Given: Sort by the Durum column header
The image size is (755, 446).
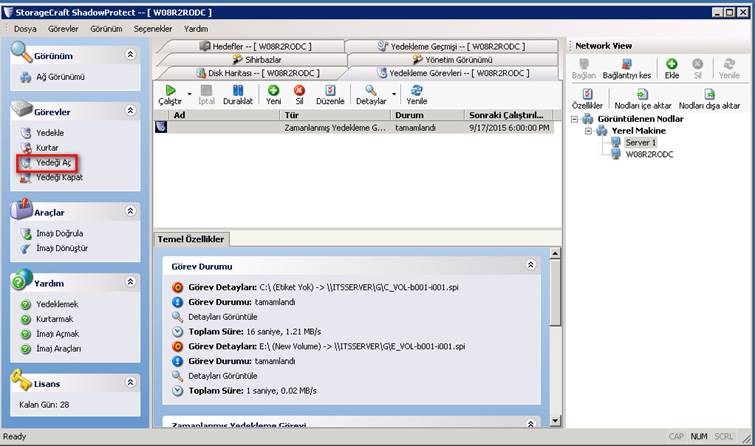Looking at the screenshot, I should click(x=427, y=116).
